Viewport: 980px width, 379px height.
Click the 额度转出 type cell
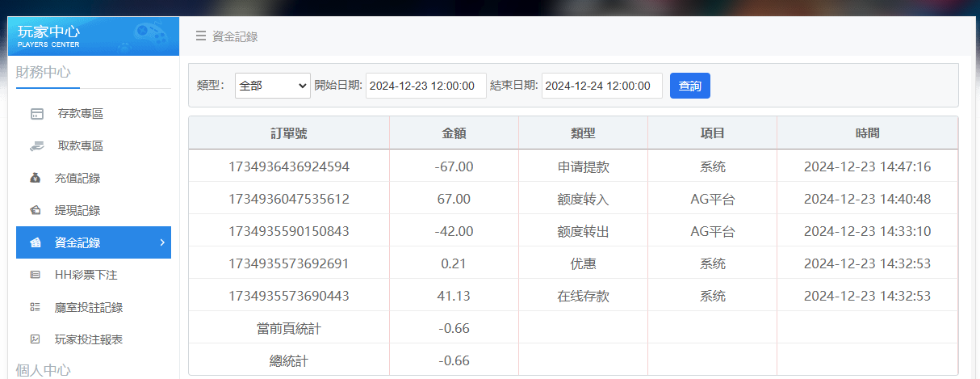tap(583, 231)
